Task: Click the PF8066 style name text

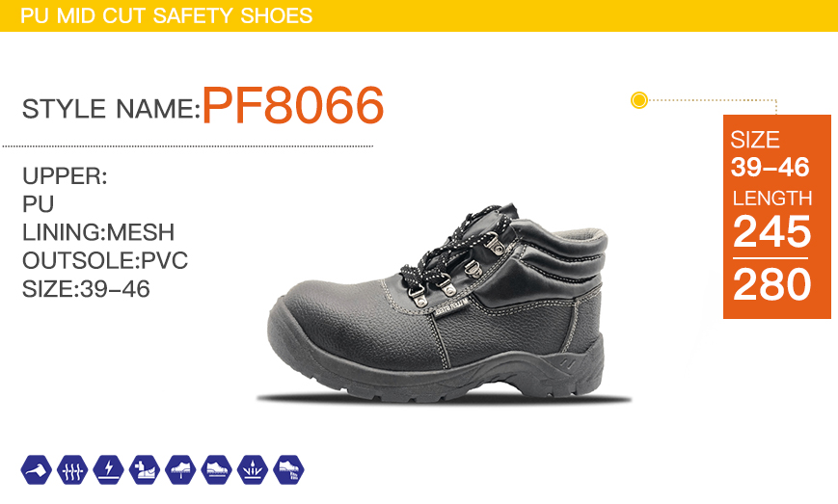Action: pos(293,106)
